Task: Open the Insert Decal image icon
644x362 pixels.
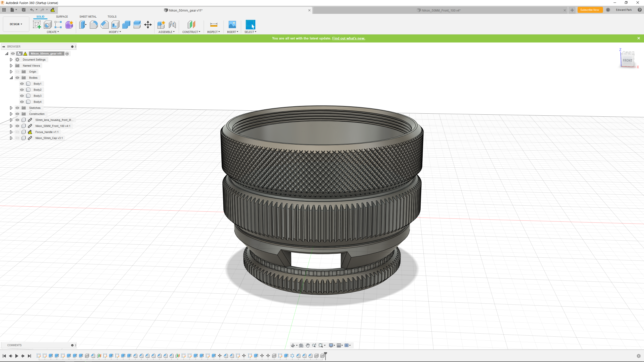Action: [x=232, y=25]
